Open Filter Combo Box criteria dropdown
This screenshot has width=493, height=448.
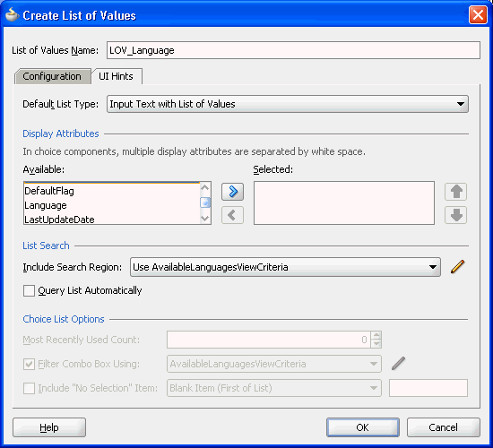[274, 364]
